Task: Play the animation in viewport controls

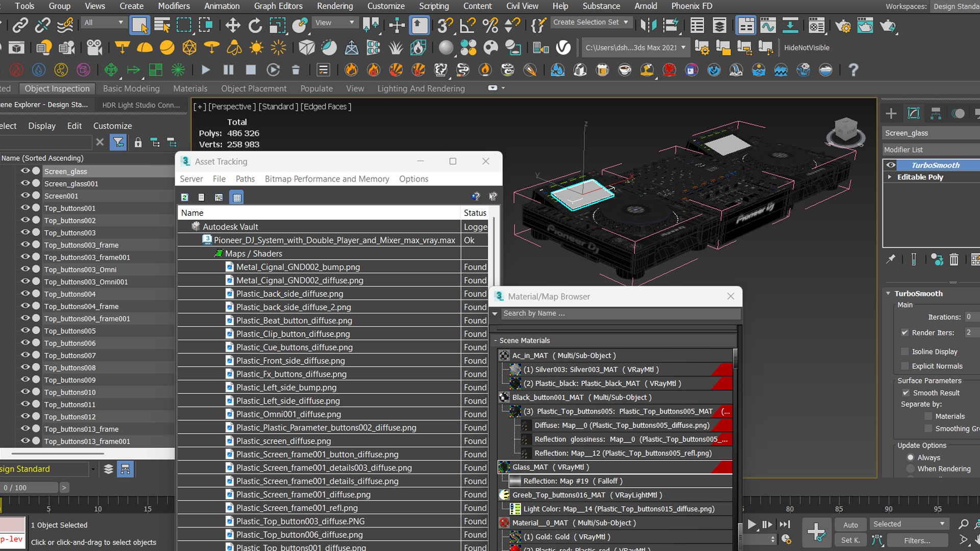Action: pyautogui.click(x=752, y=524)
